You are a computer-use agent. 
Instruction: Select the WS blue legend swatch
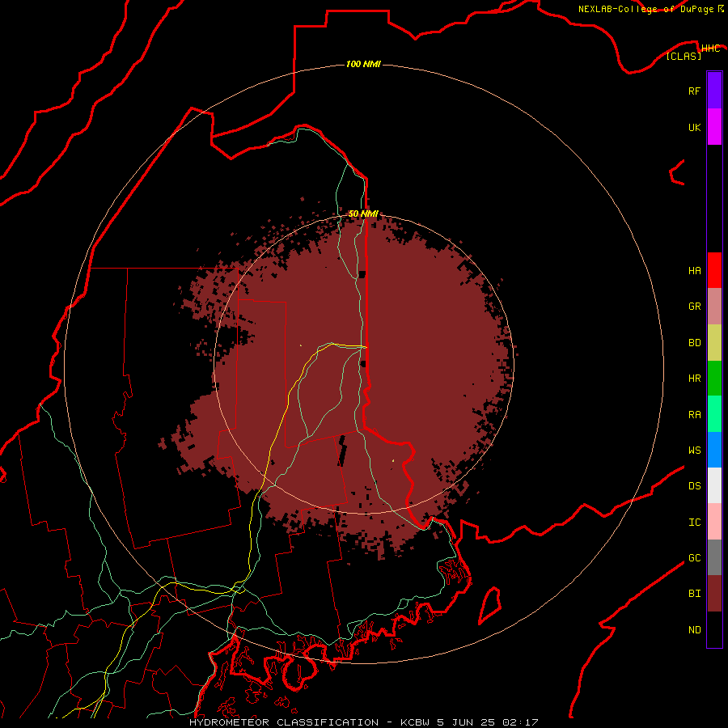(x=714, y=450)
